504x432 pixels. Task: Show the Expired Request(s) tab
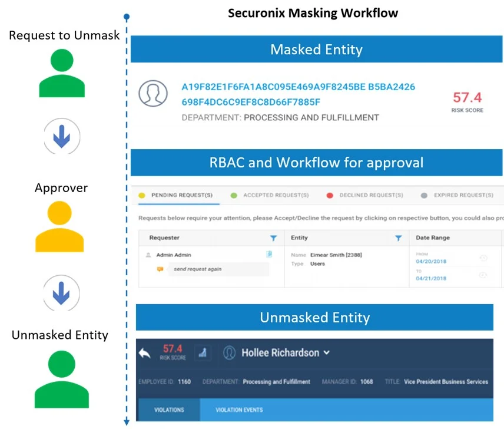463,195
